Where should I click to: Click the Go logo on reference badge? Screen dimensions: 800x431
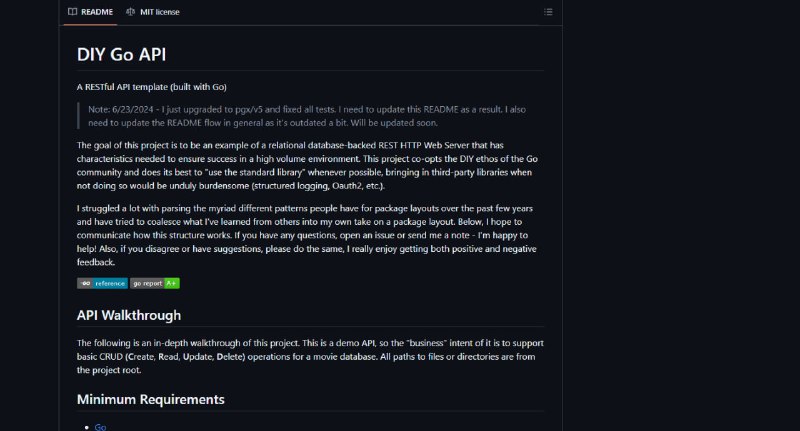tap(85, 283)
